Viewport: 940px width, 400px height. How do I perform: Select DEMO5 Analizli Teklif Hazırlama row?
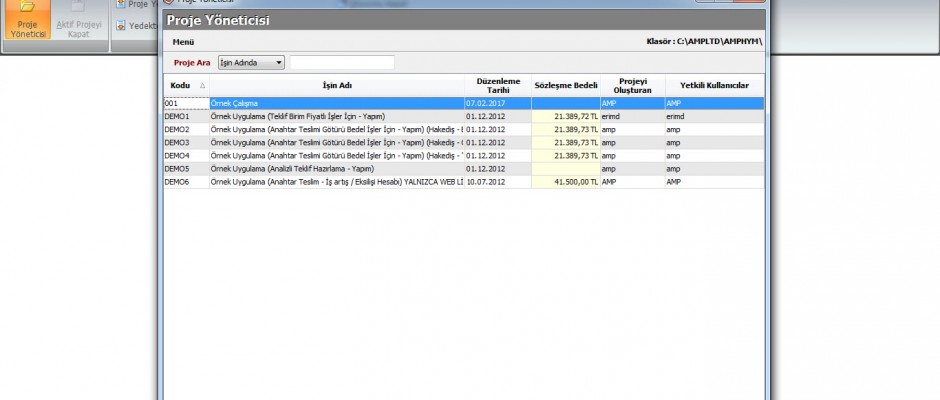[335, 169]
